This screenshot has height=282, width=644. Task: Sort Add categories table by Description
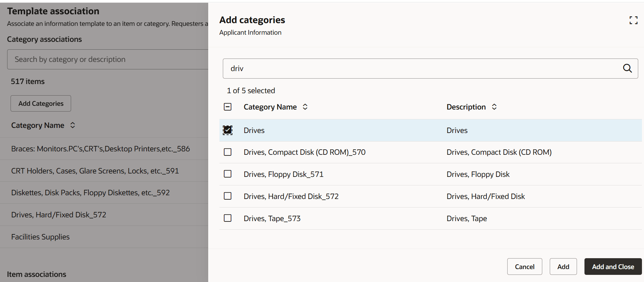pyautogui.click(x=494, y=107)
